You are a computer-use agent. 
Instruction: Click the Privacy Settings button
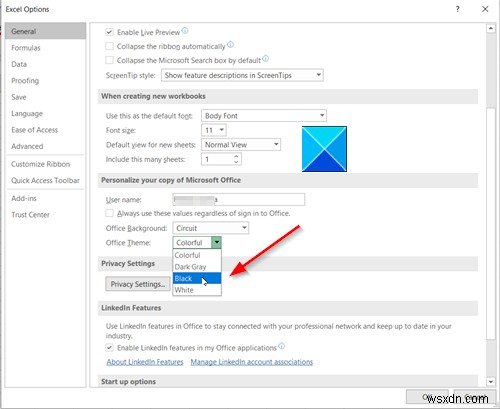coord(138,284)
